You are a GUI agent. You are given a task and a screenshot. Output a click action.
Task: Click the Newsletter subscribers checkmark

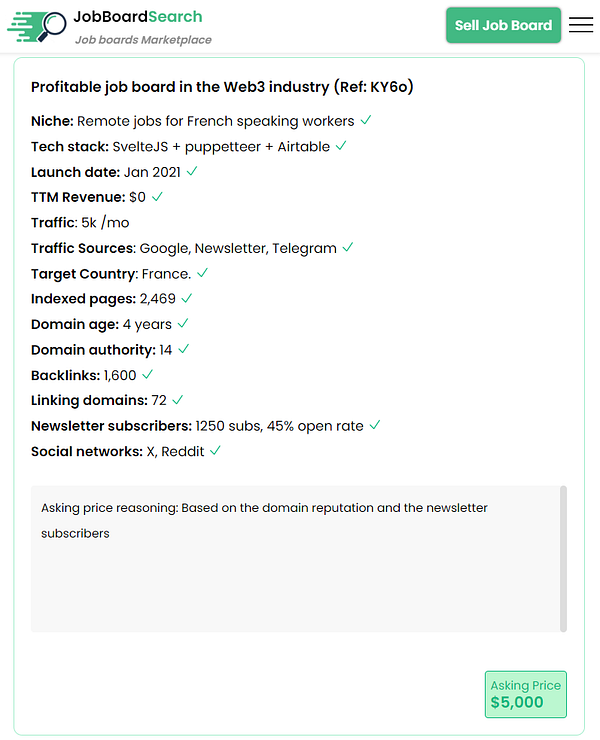point(375,425)
